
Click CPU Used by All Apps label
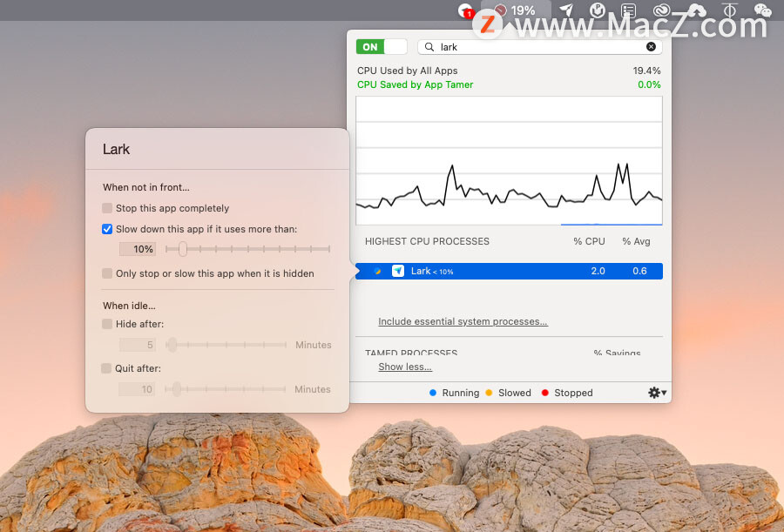tap(407, 71)
